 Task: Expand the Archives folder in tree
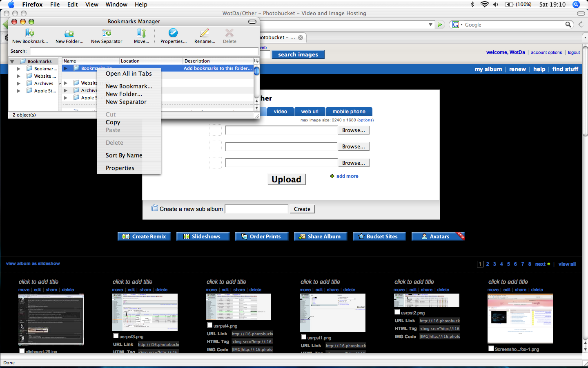[18, 83]
